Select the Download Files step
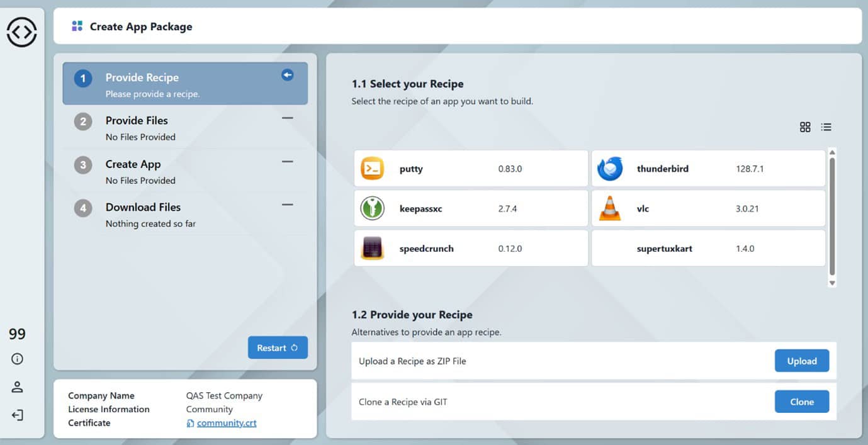 (185, 214)
